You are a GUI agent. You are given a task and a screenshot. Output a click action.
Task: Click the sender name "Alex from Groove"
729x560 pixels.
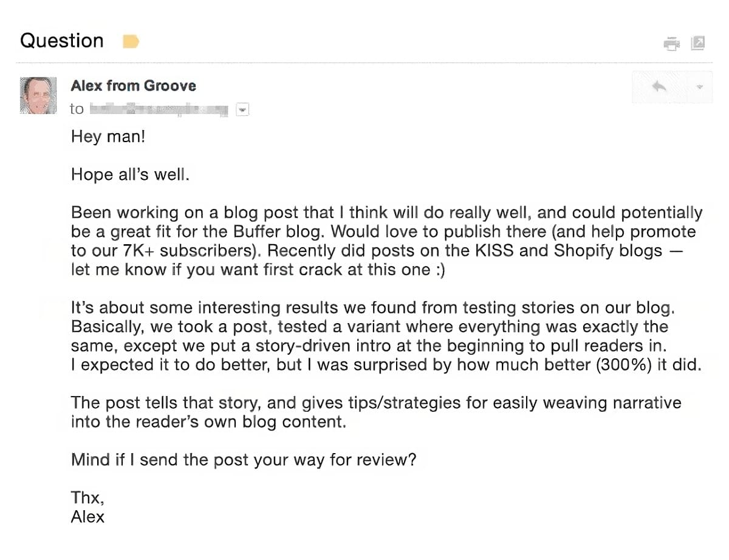coord(134,86)
